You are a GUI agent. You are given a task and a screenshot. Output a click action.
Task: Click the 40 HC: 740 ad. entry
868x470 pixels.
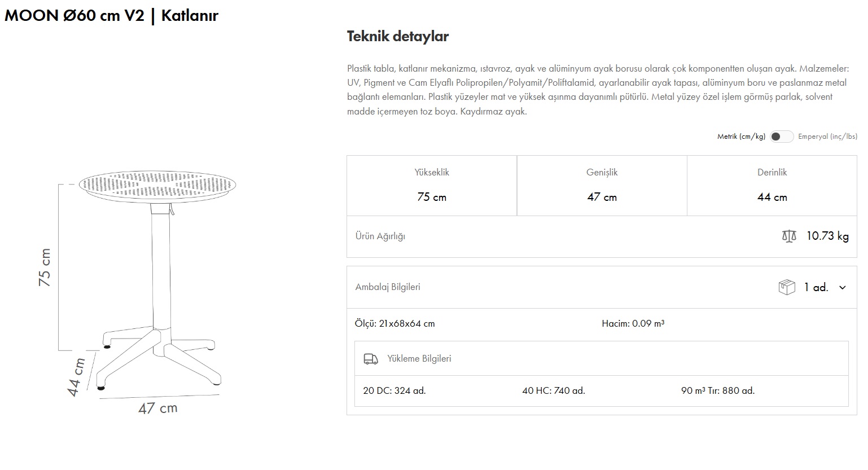[x=553, y=391]
